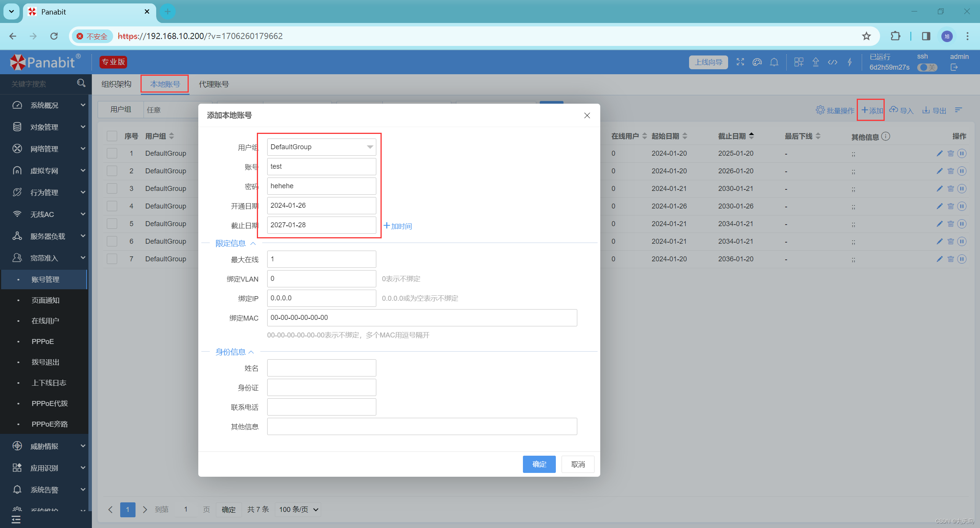Click the lightning bolt icon
This screenshot has width=980, height=528.
pyautogui.click(x=849, y=62)
